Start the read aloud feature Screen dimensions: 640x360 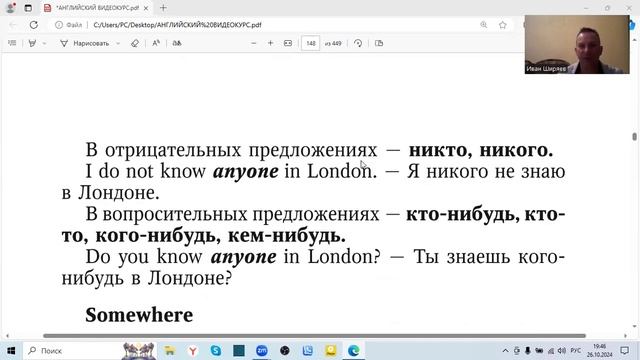[x=156, y=43]
